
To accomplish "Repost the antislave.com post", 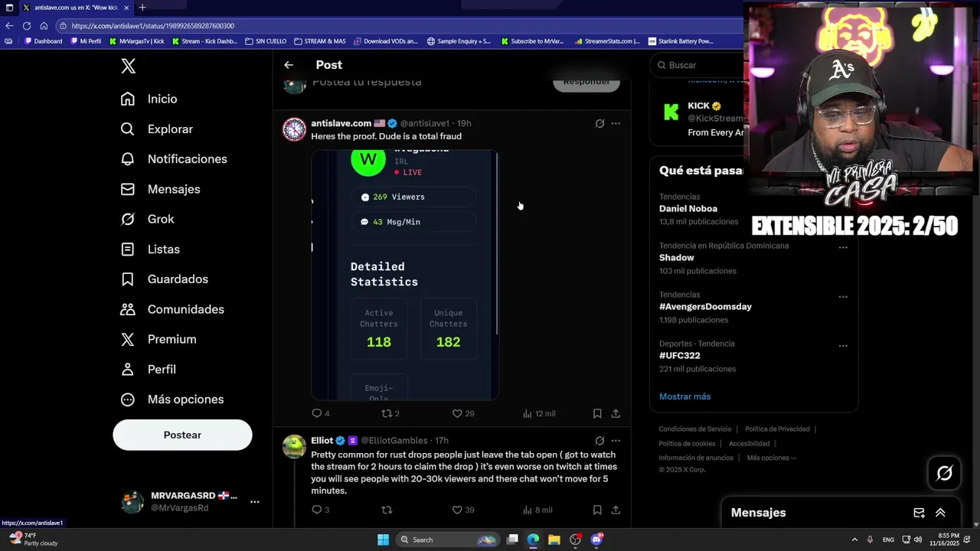I will (x=390, y=413).
